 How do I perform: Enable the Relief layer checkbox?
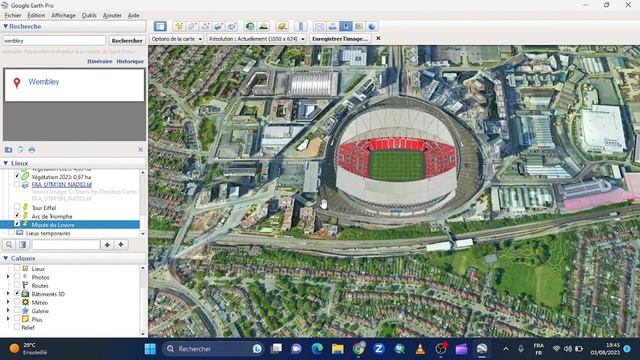coord(17,327)
